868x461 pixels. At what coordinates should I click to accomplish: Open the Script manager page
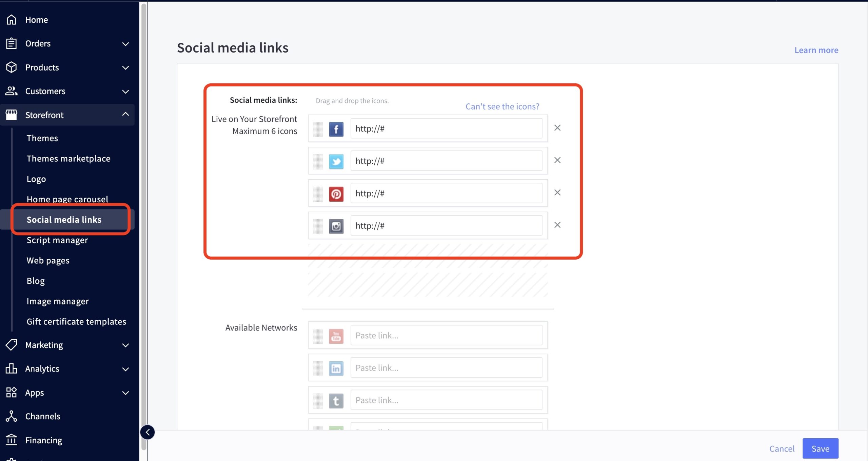[x=57, y=240]
